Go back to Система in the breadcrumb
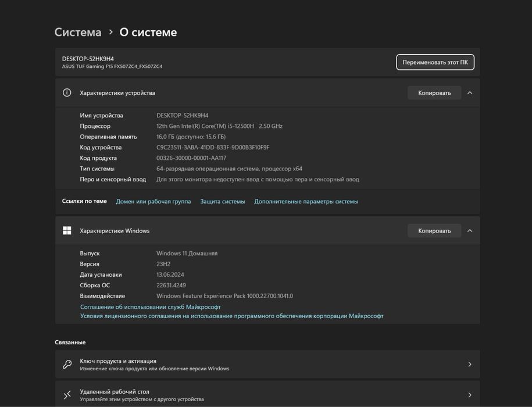This screenshot has width=532, height=407. coord(78,32)
